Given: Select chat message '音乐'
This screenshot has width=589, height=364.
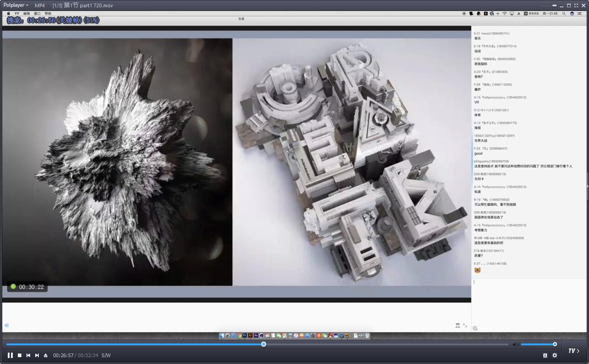Looking at the screenshot, I should point(478,38).
